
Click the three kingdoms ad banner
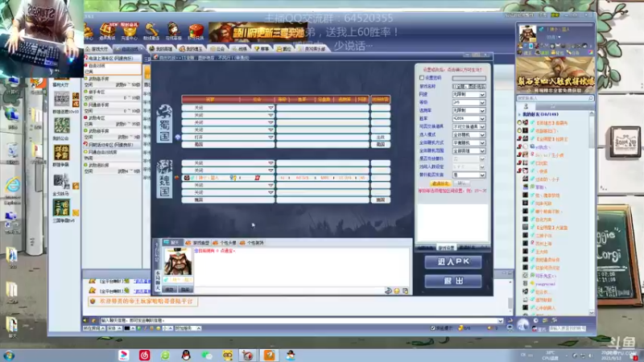tap(258, 31)
